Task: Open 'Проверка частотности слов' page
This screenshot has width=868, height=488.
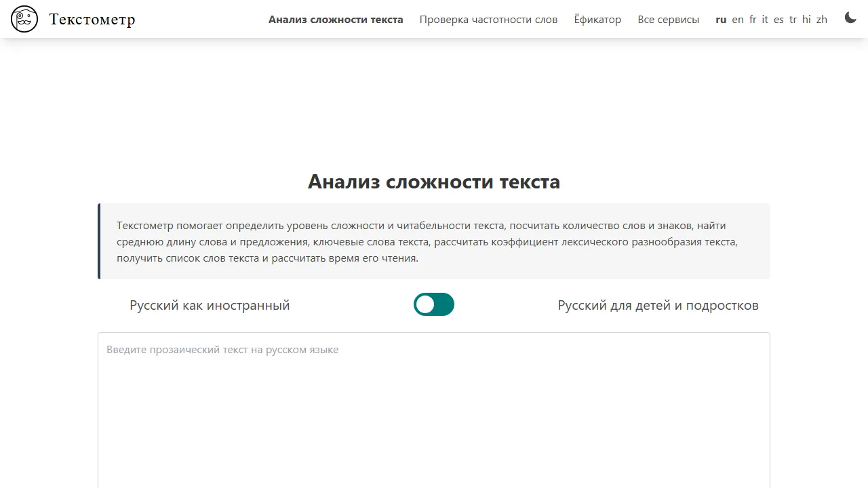Action: click(488, 20)
